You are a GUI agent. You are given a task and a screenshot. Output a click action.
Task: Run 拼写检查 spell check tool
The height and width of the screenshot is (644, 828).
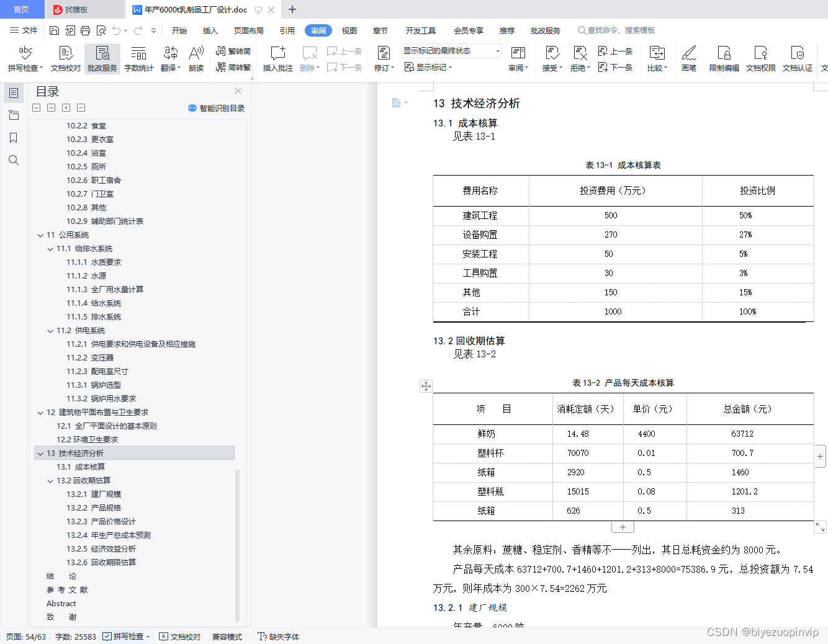tap(25, 59)
